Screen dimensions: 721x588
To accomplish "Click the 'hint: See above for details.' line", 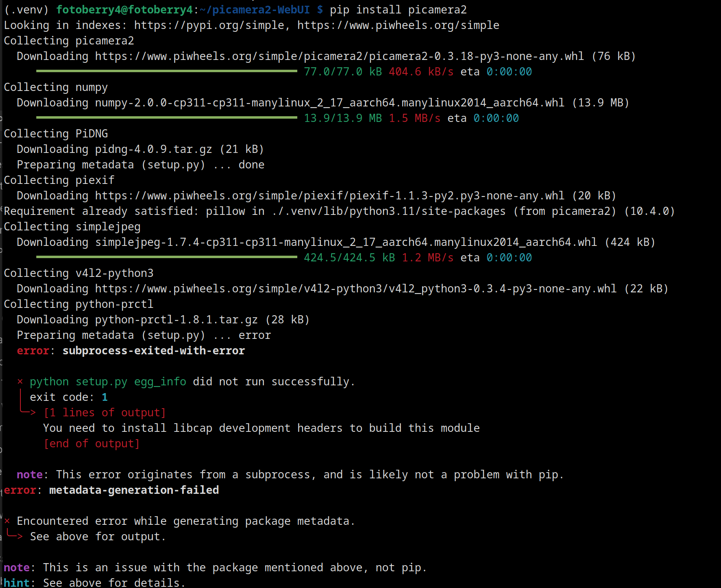I will [x=95, y=582].
